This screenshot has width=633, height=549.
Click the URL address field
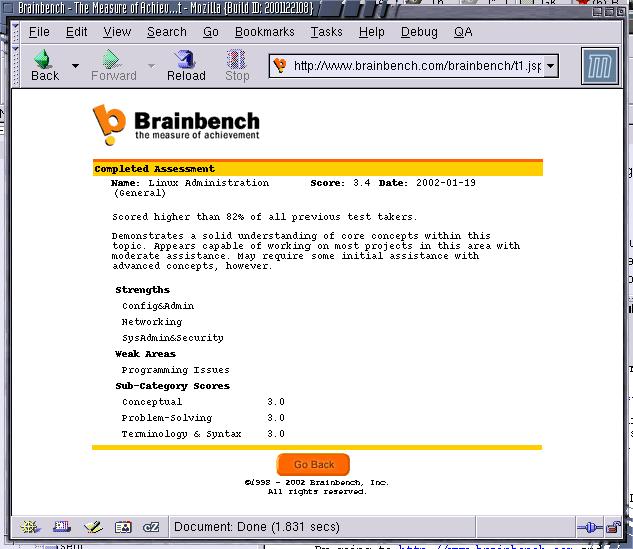[x=416, y=66]
